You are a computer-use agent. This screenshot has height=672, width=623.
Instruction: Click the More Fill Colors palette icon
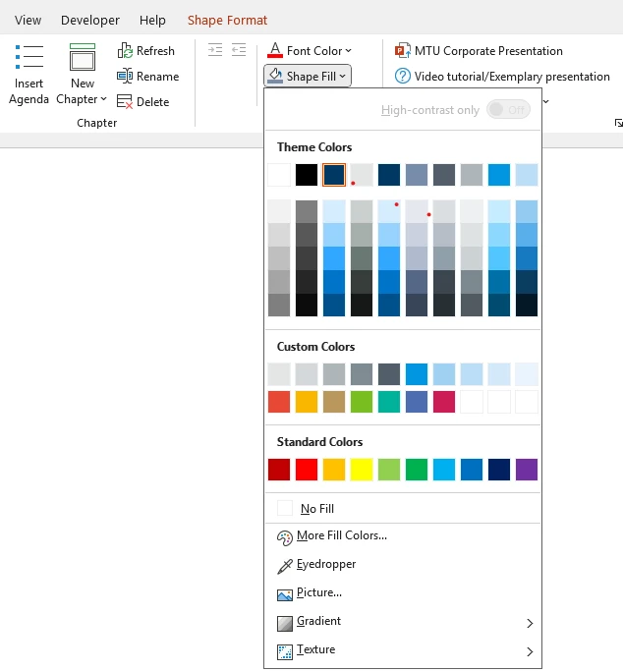(x=285, y=537)
